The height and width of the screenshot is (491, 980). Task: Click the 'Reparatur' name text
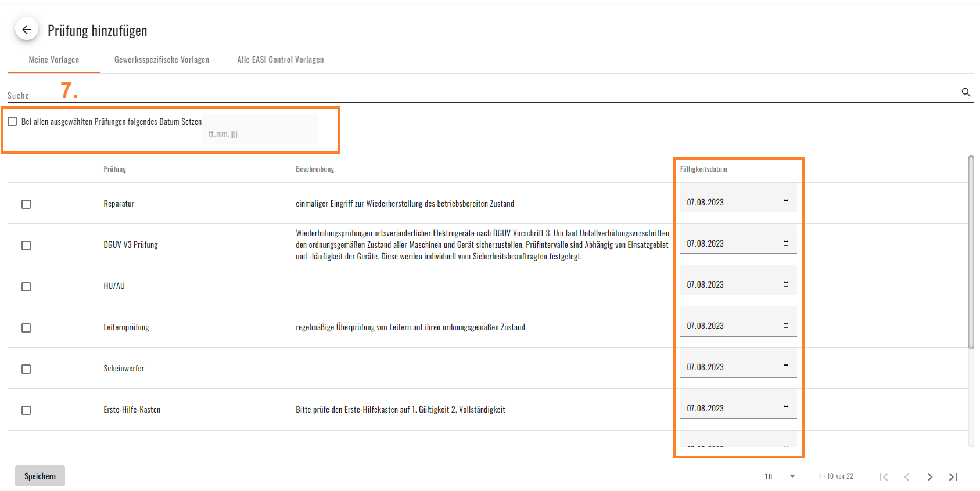tap(119, 204)
